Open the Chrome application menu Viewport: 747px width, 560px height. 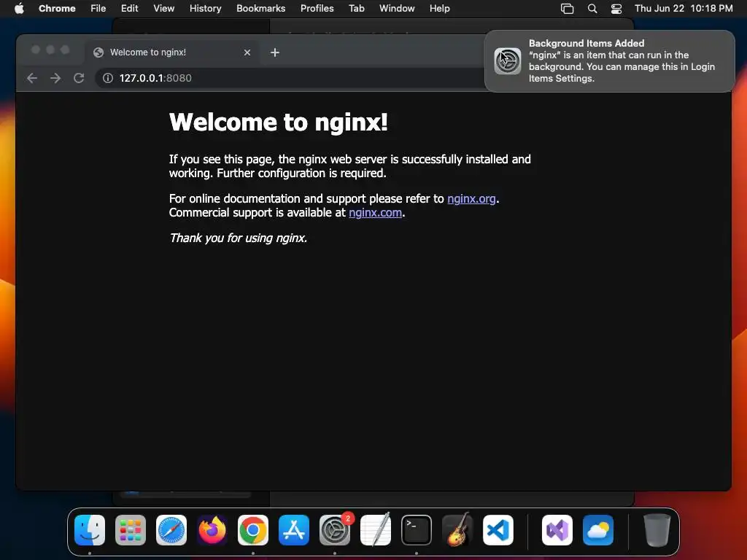click(57, 9)
